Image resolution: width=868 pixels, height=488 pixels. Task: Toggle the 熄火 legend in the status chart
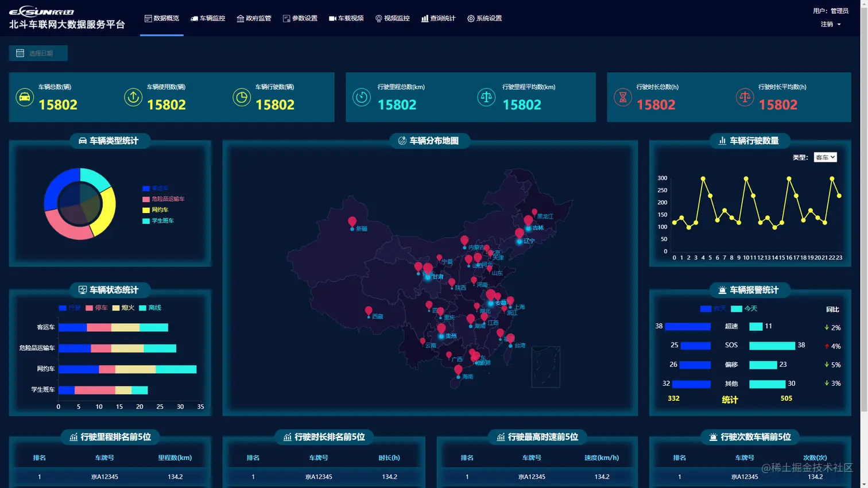point(123,308)
